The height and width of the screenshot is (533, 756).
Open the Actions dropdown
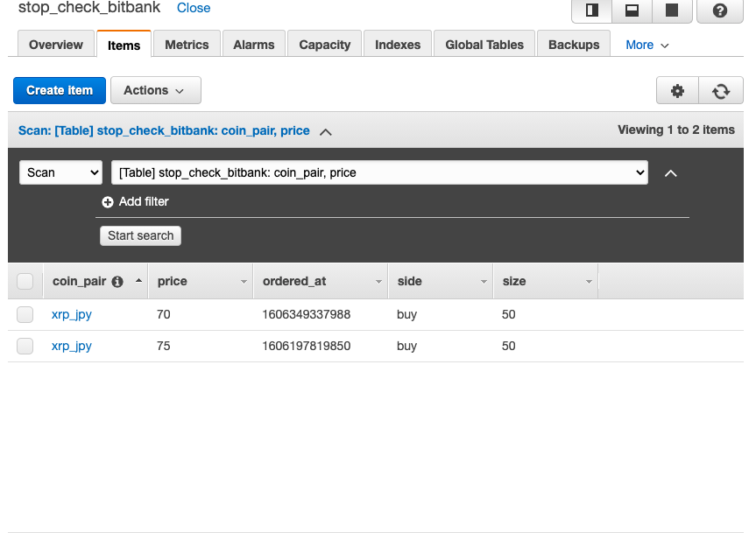[156, 90]
